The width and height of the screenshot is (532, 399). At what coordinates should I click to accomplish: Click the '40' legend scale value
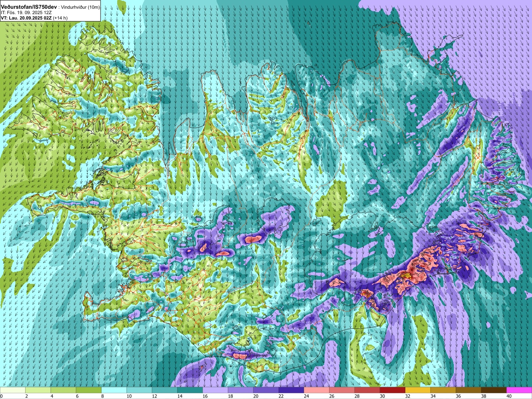point(509,396)
